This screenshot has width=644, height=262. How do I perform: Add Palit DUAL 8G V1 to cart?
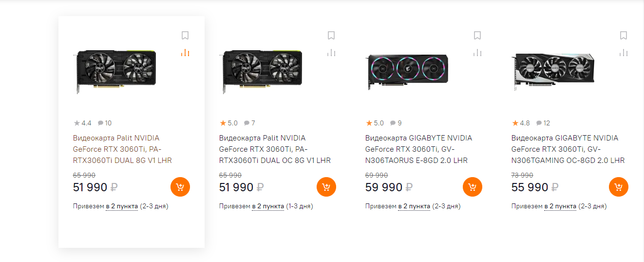point(180,187)
